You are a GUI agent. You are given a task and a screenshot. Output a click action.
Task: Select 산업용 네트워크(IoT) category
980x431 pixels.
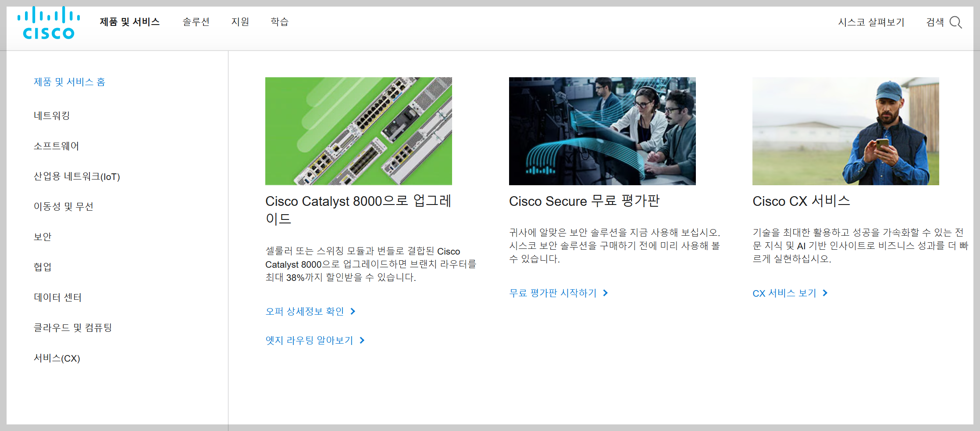[77, 176]
